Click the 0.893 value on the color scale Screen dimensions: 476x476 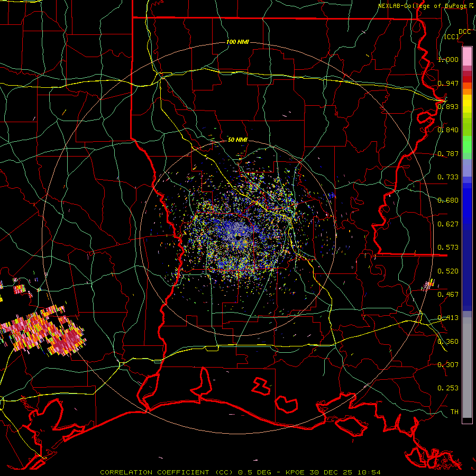pyautogui.click(x=448, y=106)
